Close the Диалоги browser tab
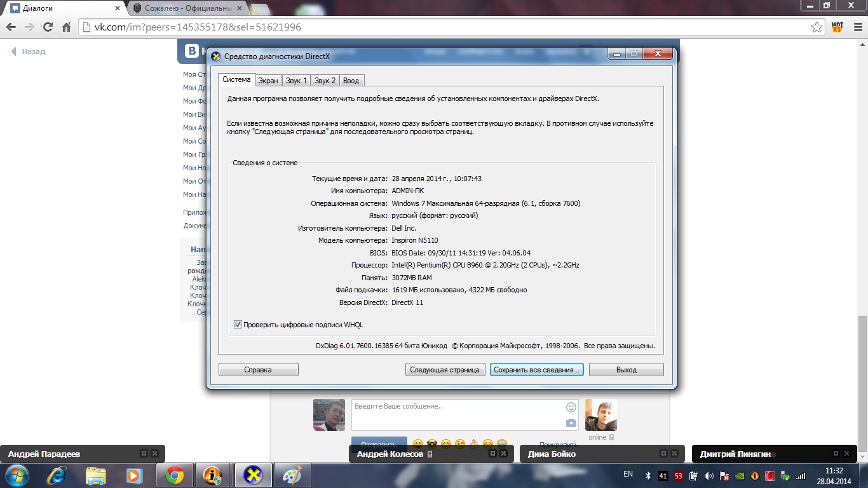 click(118, 9)
